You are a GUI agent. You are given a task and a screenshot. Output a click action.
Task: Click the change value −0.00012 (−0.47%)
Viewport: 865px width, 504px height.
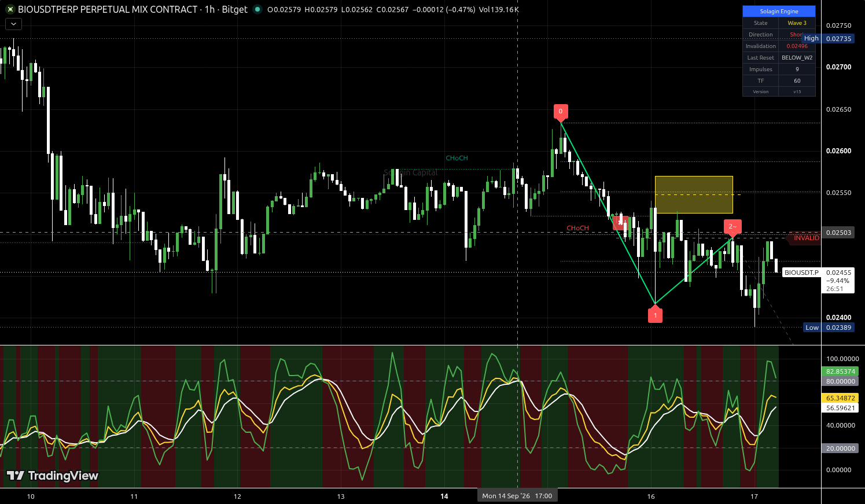click(x=444, y=10)
